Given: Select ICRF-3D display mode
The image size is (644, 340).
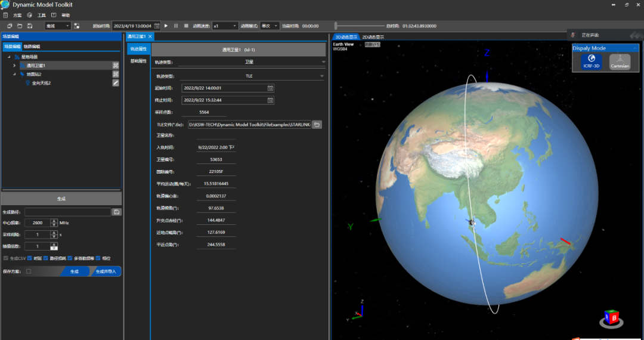Looking at the screenshot, I should 592,61.
